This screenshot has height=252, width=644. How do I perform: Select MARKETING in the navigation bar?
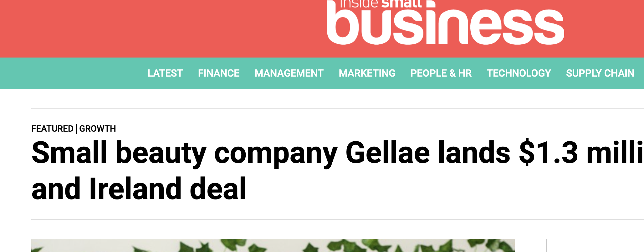click(367, 73)
